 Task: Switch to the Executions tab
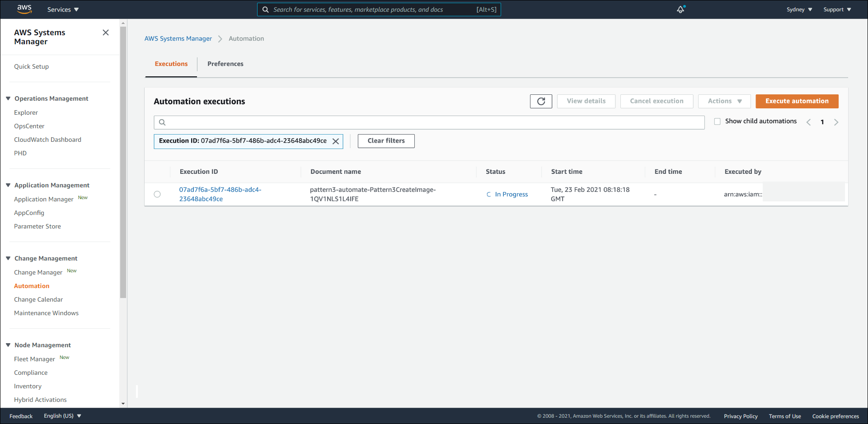[x=171, y=64]
